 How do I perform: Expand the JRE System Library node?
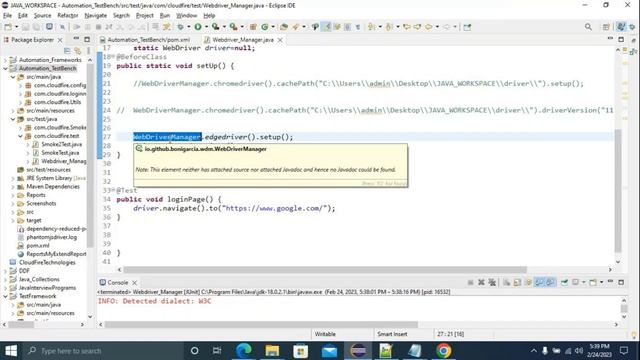(x=13, y=178)
